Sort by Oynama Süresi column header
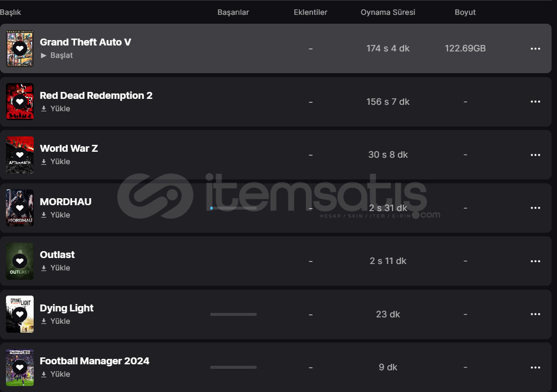The width and height of the screenshot is (557, 392). click(x=388, y=12)
